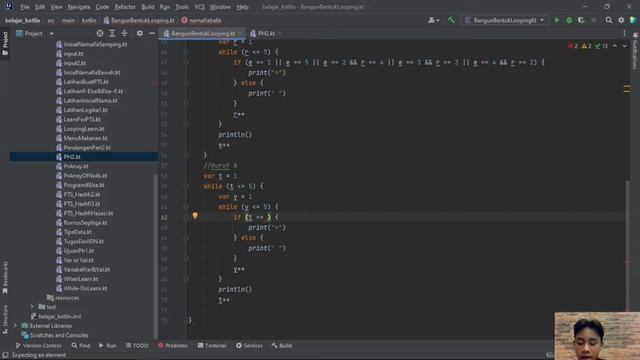Select MenuMakanan.kt file
Image resolution: width=640 pixels, height=360 pixels.
[x=84, y=138]
